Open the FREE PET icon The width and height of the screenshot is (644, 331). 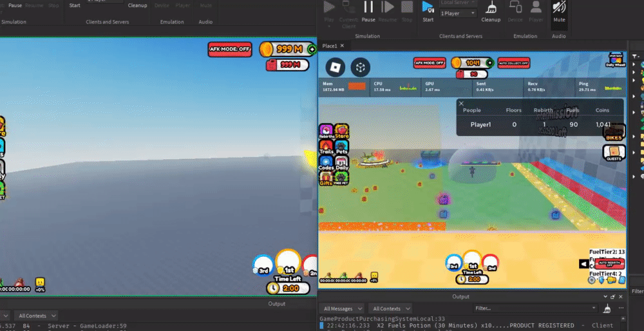[x=342, y=178]
